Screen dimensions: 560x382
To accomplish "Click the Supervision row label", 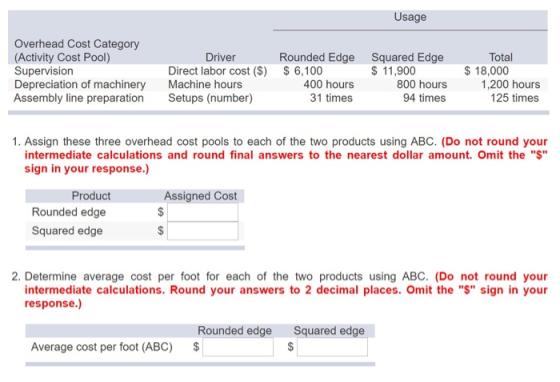I will pos(44,71).
